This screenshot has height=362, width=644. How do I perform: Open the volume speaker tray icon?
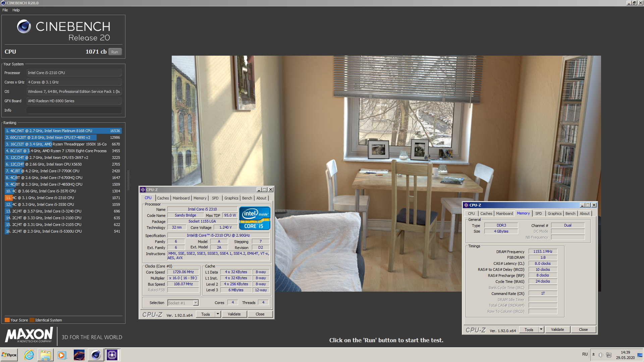(601, 355)
